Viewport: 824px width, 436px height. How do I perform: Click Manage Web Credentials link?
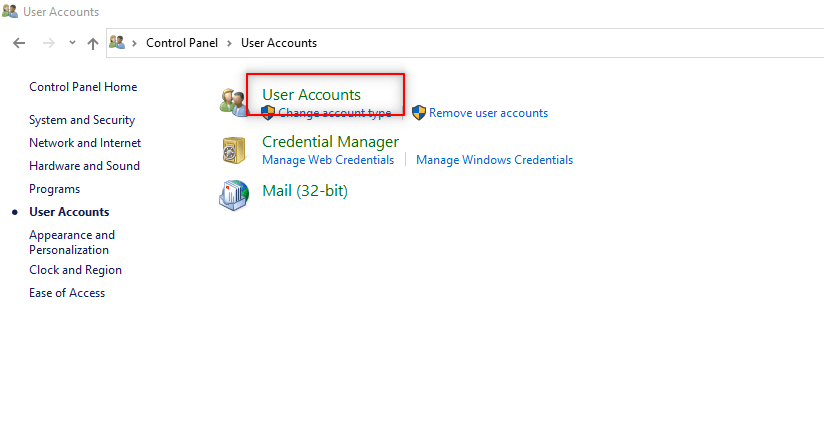[x=328, y=160]
